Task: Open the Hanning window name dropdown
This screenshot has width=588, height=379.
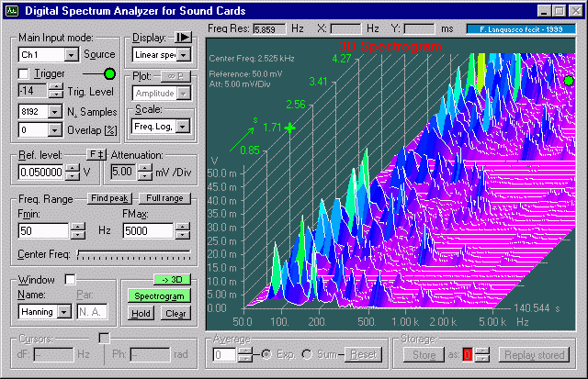Action: click(63, 312)
